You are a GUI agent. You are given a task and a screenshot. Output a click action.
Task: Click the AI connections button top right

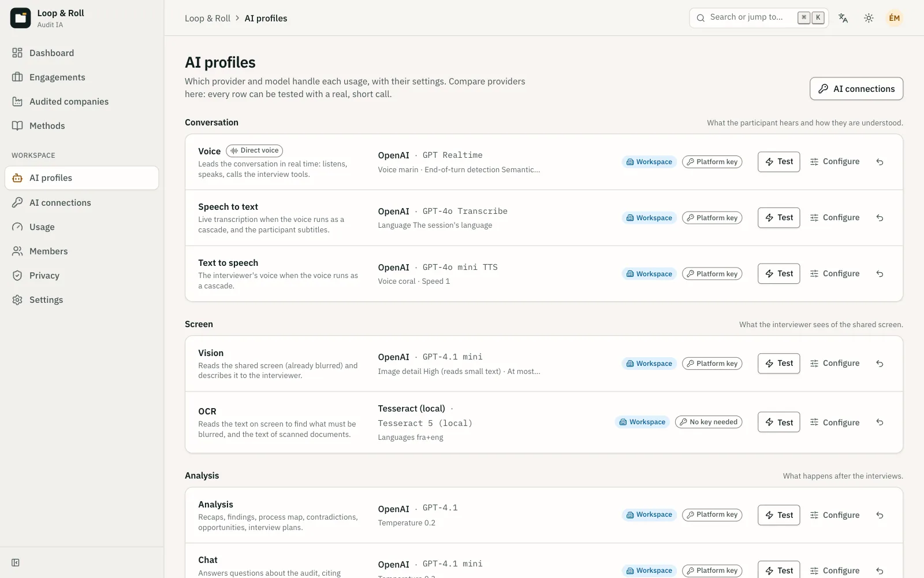856,88
